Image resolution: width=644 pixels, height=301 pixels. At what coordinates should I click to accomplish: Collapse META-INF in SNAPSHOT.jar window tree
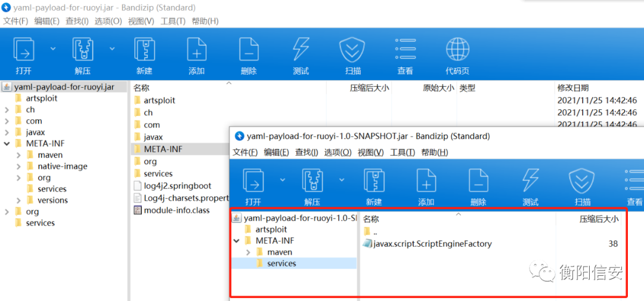[x=237, y=241]
